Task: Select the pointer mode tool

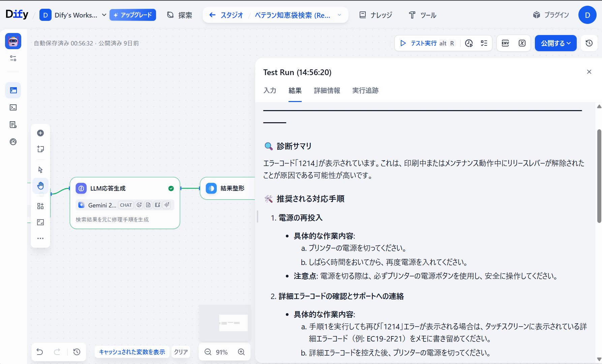Action: tap(40, 170)
